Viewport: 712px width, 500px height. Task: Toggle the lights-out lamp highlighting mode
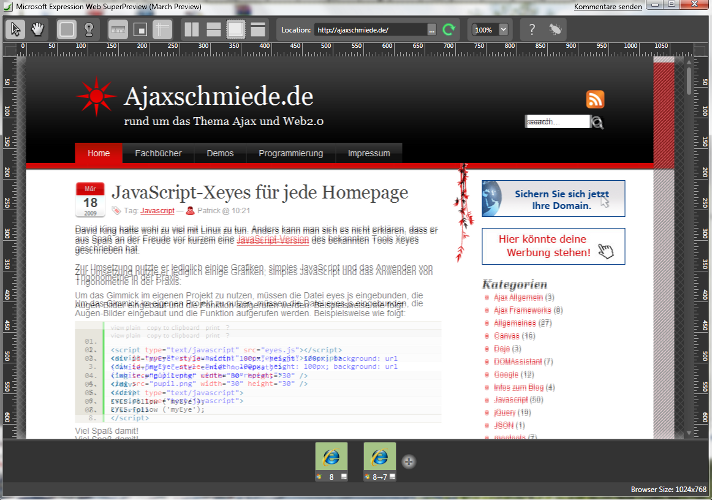pos(89,30)
